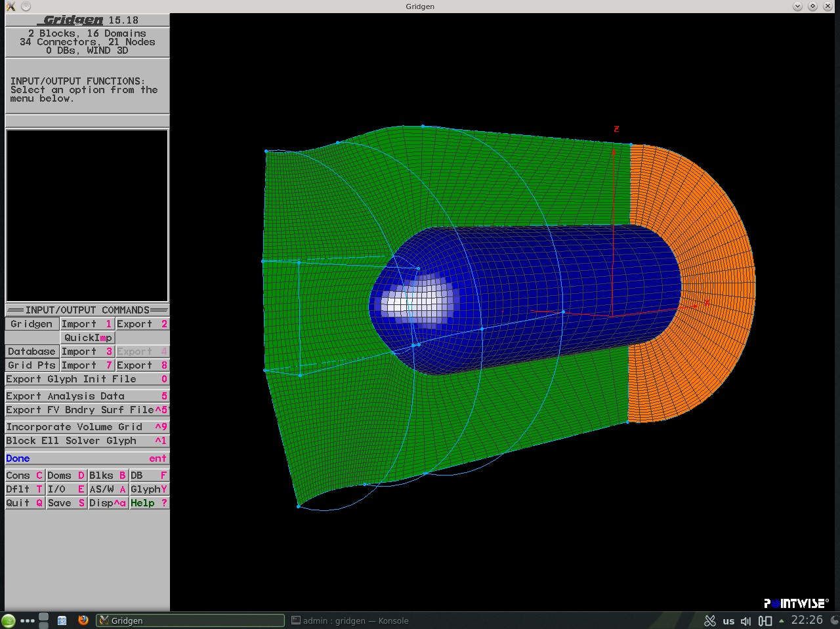This screenshot has height=629, width=840.
Task: Click the '2 Blocks, 16 Domains' status text
Action: coord(87,33)
